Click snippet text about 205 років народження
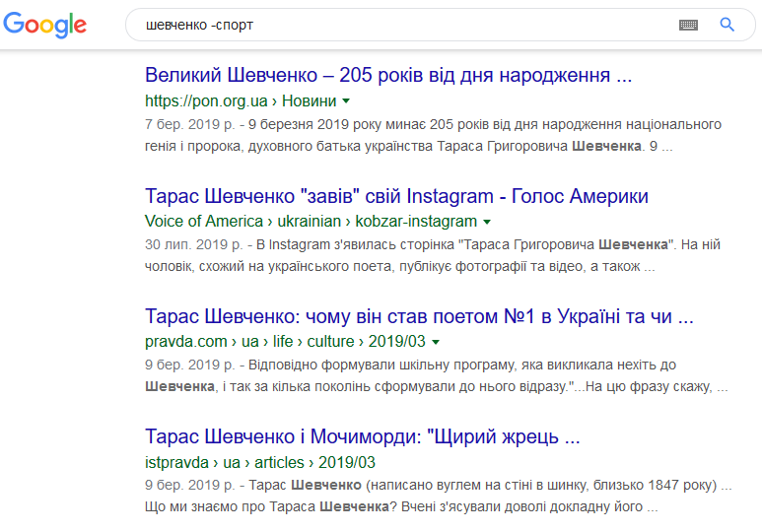Image resolution: width=762 pixels, height=532 pixels. [x=433, y=135]
